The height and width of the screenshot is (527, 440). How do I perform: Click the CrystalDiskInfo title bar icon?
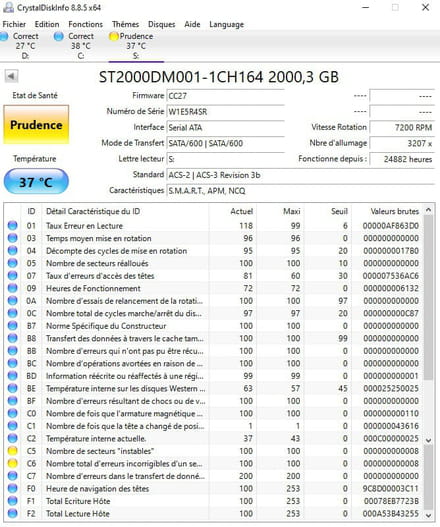tap(8, 7)
